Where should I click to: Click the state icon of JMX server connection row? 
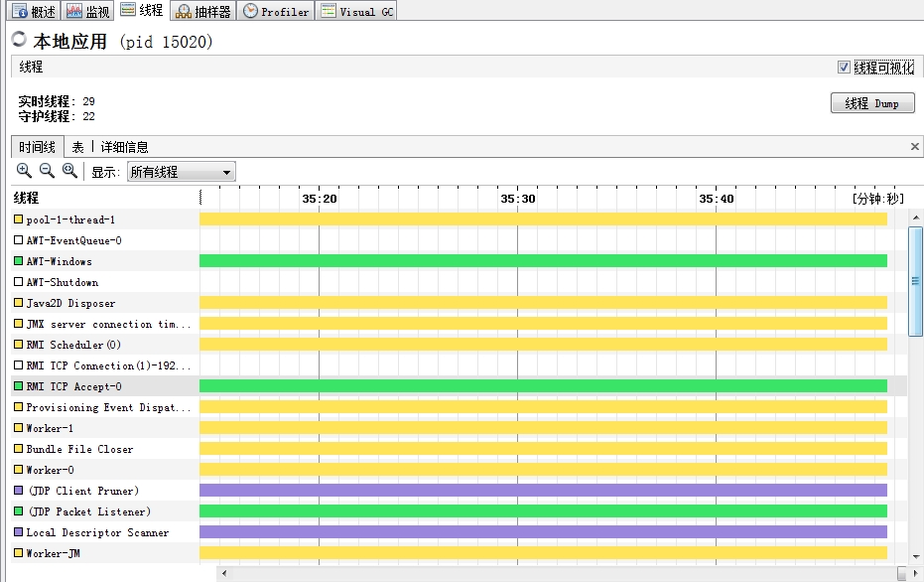[x=18, y=324]
